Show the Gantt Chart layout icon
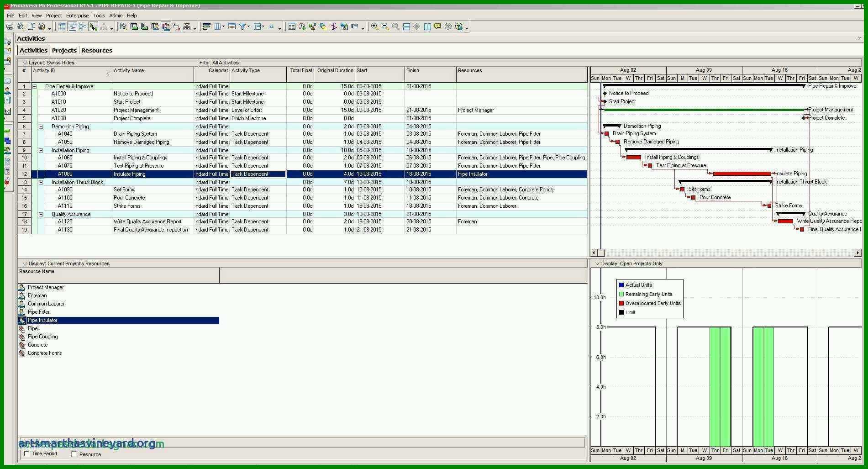 point(73,26)
